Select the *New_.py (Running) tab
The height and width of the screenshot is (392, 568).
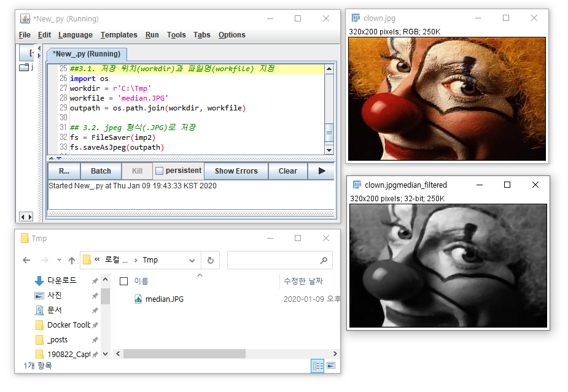pyautogui.click(x=86, y=54)
